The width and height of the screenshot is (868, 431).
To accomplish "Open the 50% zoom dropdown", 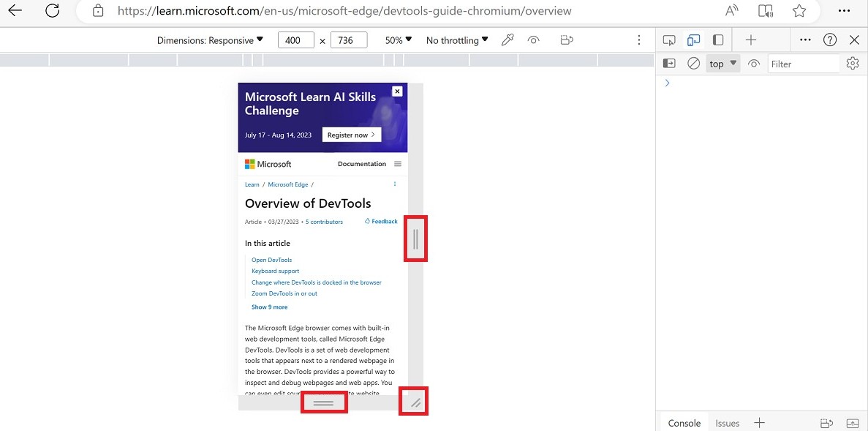I will point(399,40).
